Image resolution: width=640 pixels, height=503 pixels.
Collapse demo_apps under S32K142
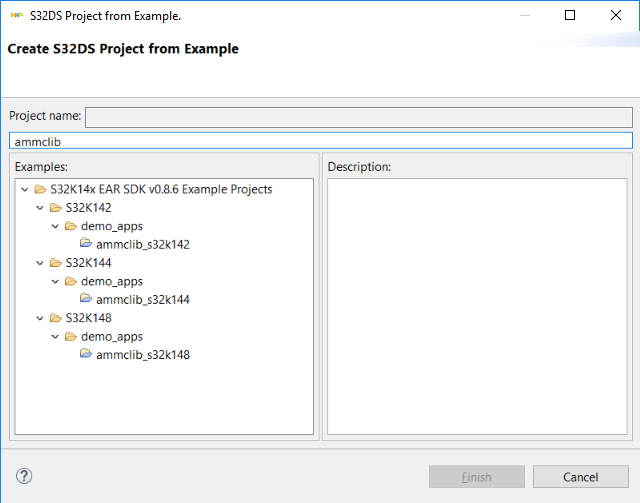click(55, 226)
